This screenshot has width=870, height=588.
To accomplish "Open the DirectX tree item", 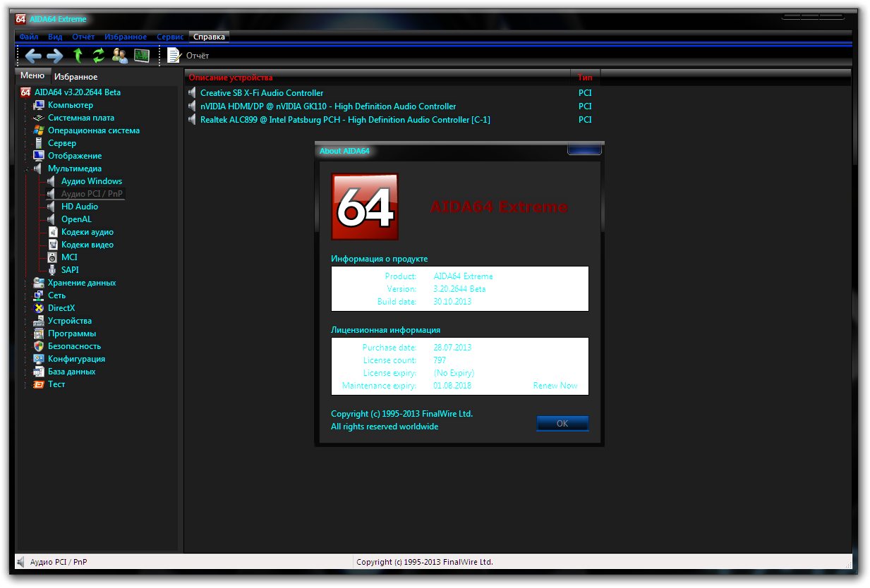I will [61, 308].
